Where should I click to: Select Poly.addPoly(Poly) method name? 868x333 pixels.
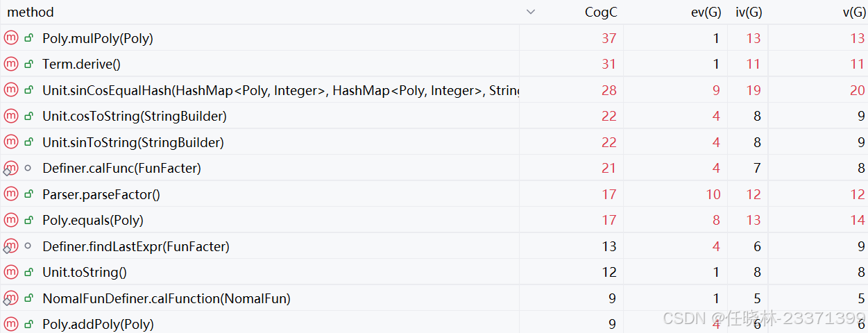(99, 324)
